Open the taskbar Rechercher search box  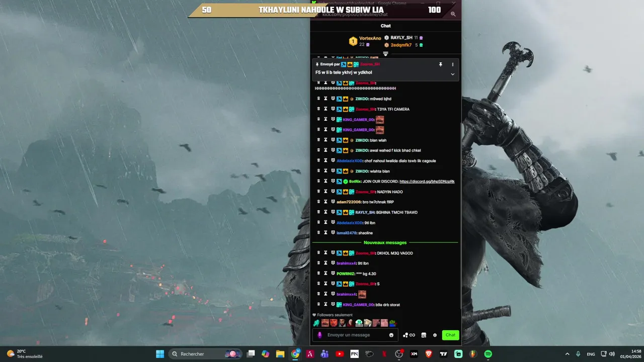[x=205, y=354]
